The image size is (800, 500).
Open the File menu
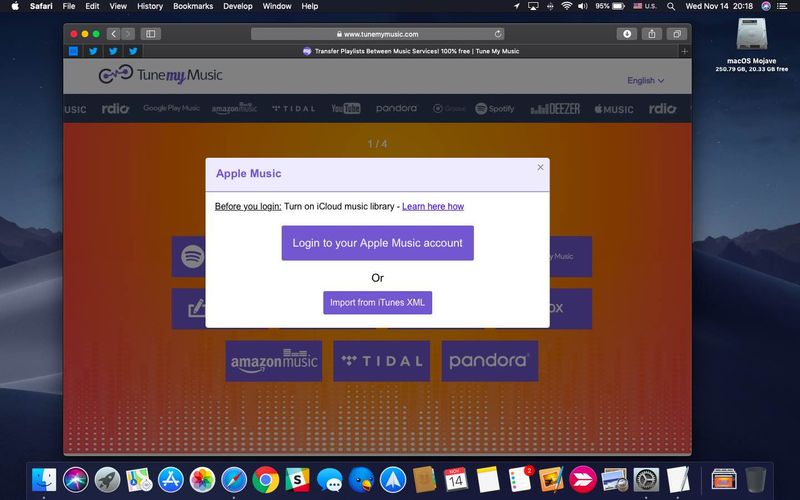[x=69, y=6]
